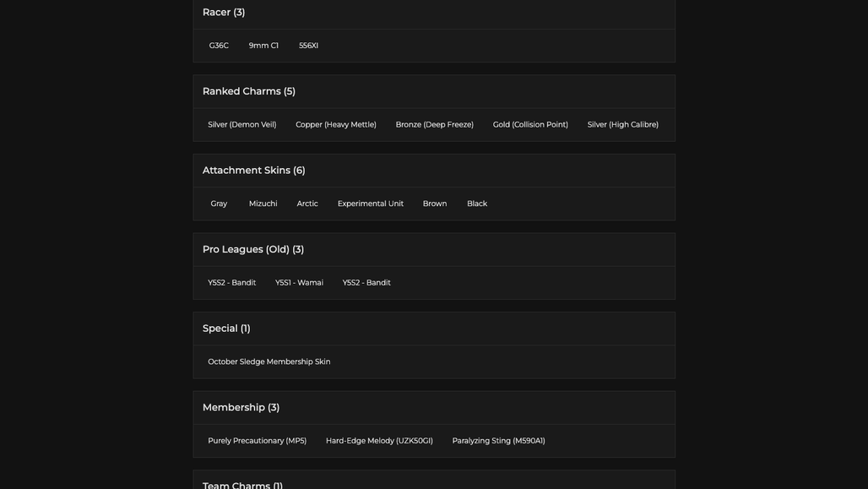Select the Black attachment skin

point(476,204)
